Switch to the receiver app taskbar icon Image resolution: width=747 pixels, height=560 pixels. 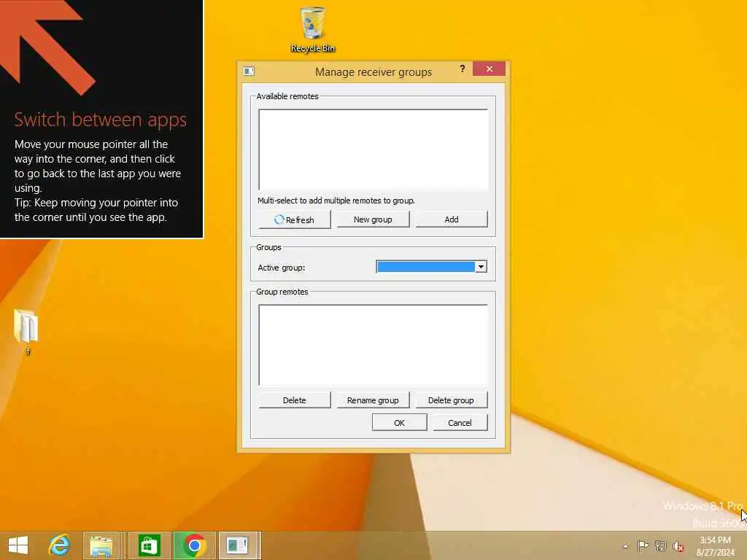tap(237, 545)
